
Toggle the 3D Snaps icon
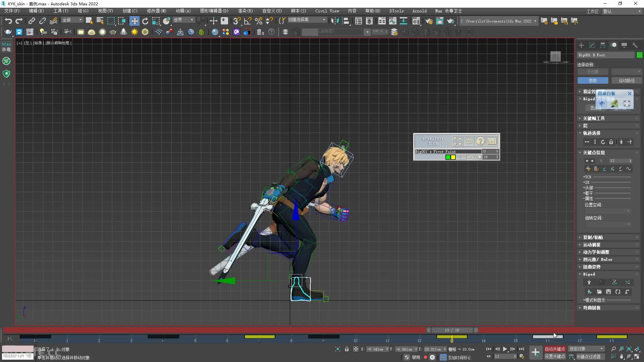point(237,21)
